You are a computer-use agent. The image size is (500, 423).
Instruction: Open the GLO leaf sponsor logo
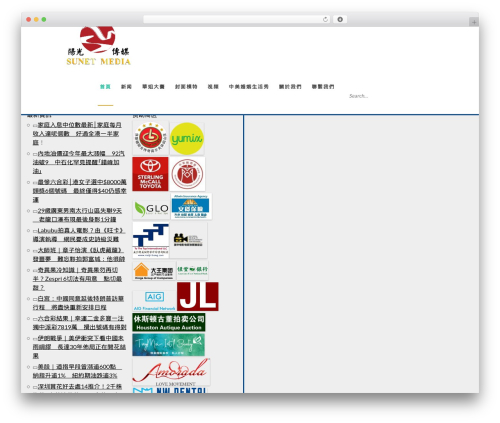tap(151, 209)
